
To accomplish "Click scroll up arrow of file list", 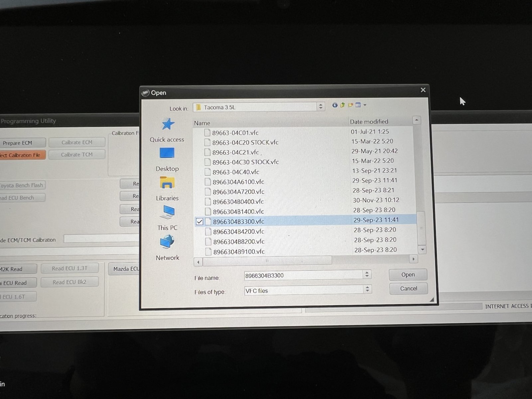I will tap(417, 120).
